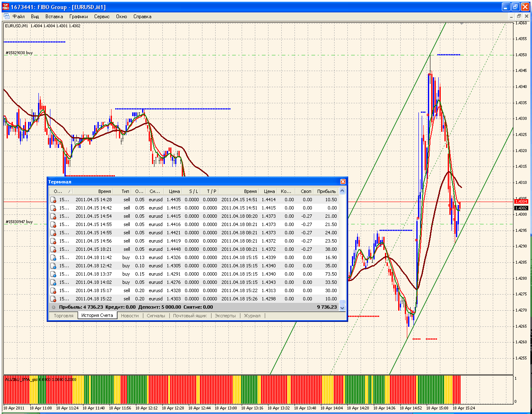Click sell order icon for 2011.04.18 15:22

pyautogui.click(x=53, y=299)
